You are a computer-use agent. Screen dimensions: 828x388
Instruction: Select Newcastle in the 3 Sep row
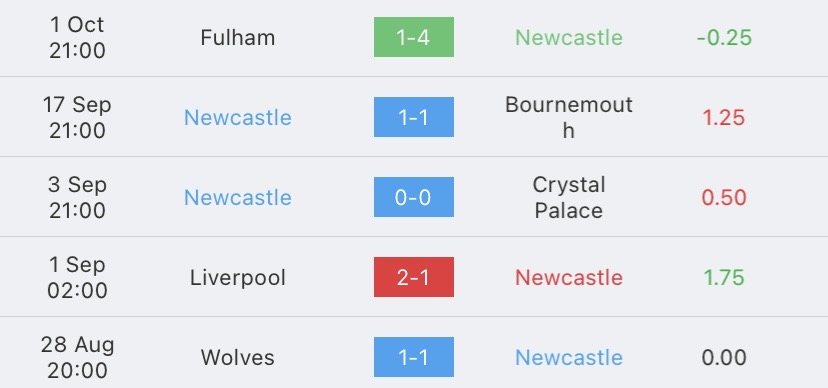pos(238,197)
